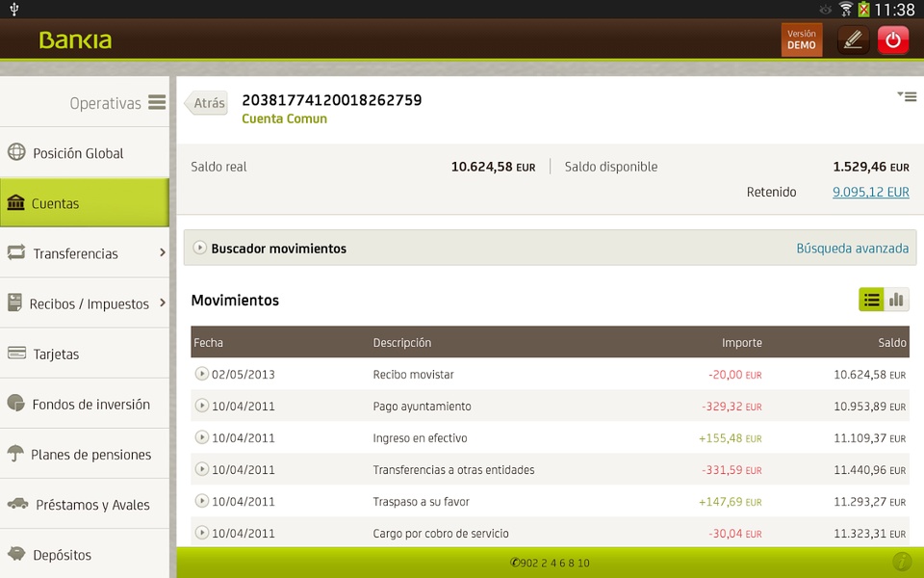
Task: Open Transferencias menu item
Action: 85,253
